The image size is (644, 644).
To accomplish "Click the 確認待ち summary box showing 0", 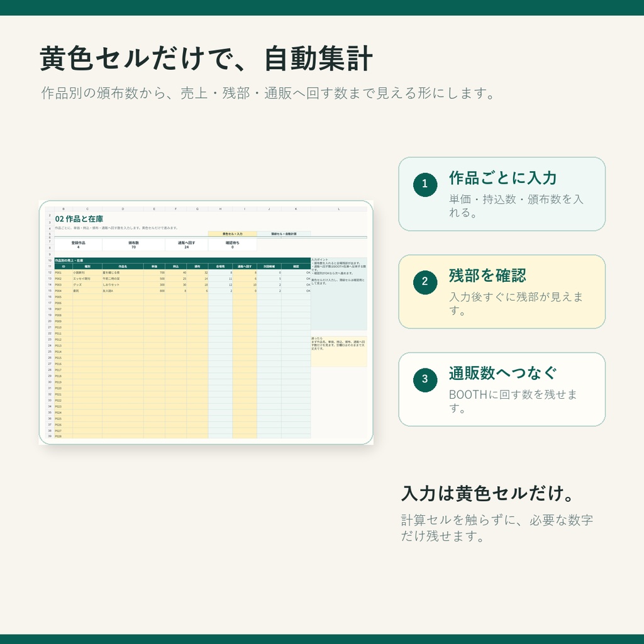I will pos(233,245).
